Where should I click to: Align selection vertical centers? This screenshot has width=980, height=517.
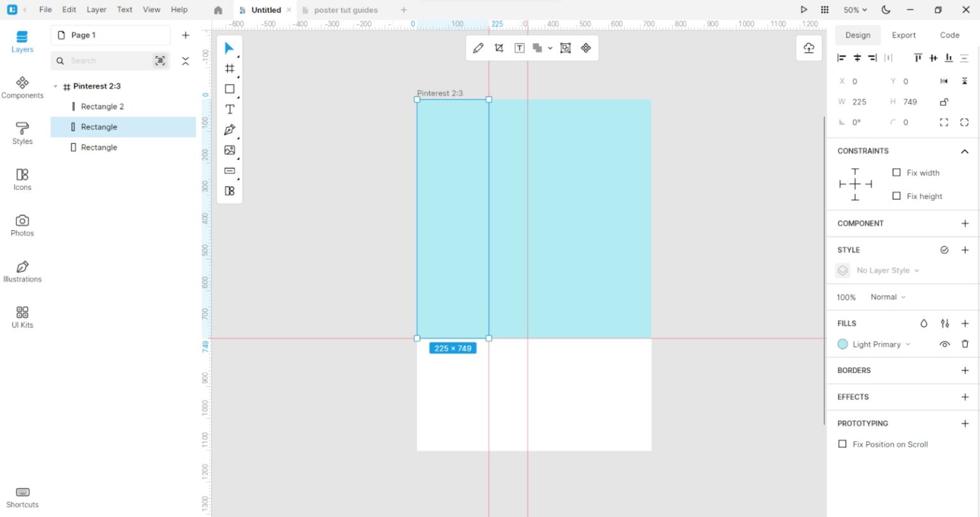click(933, 58)
